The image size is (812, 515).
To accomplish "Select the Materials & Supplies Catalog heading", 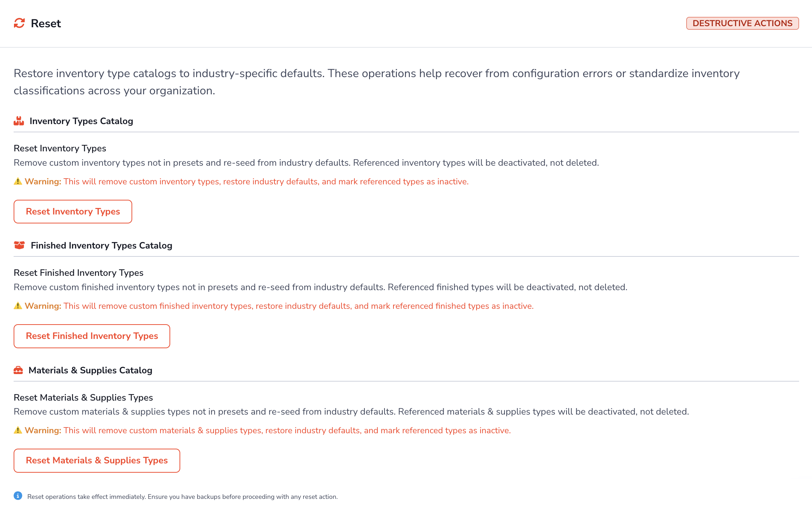I will pos(90,370).
